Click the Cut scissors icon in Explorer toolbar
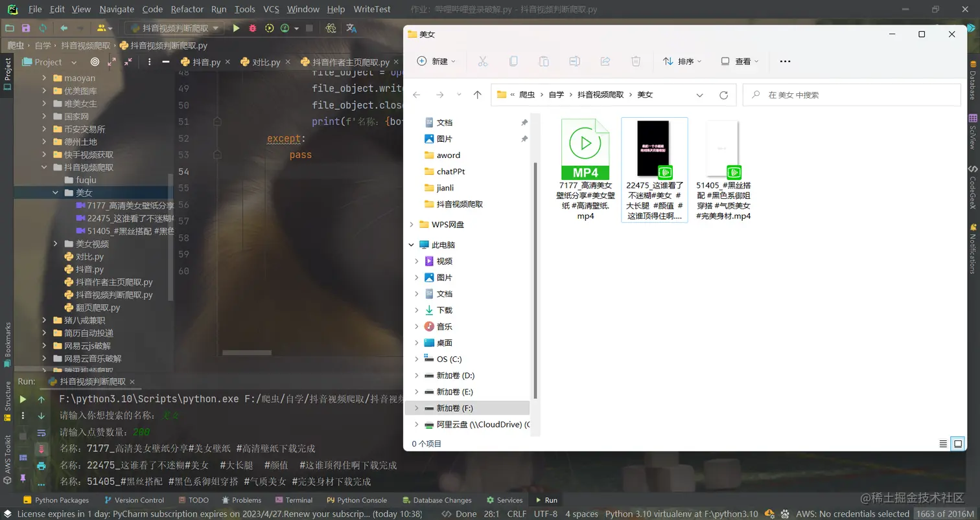Viewport: 980px width, 520px height. click(483, 62)
